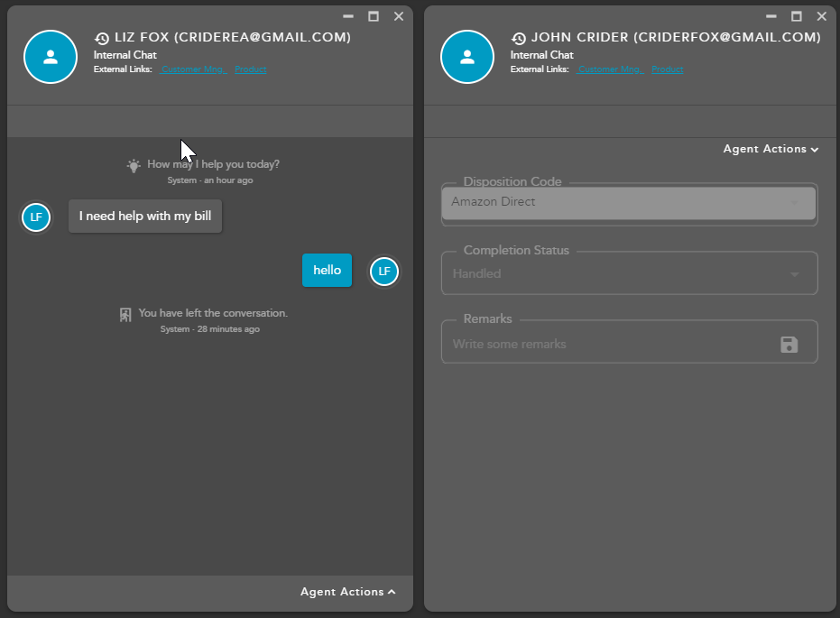The height and width of the screenshot is (618, 840).
Task: Click LF avatar next to hello message
Action: click(x=384, y=272)
